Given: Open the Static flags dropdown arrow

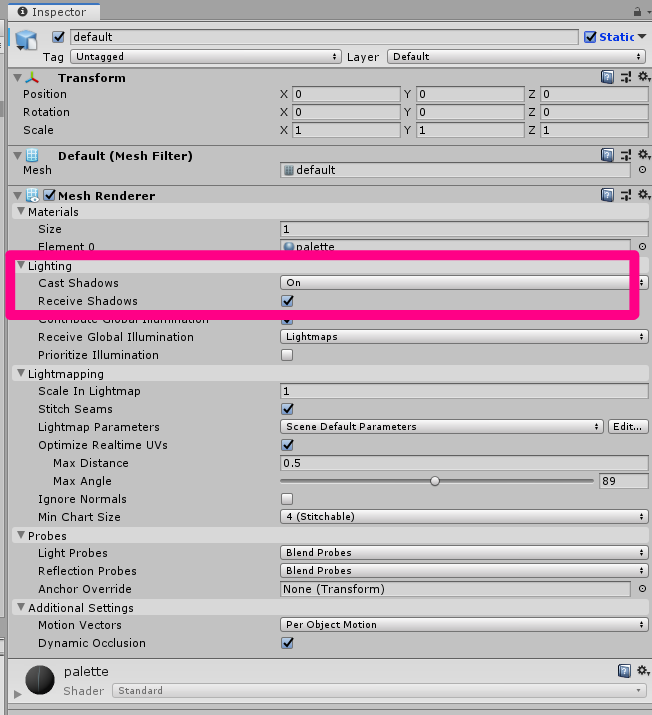Looking at the screenshot, I should 642,36.
